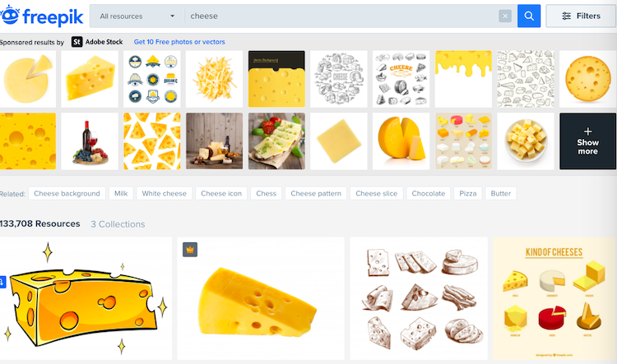Click the premium crown icon on cheese photo
The height and width of the screenshot is (364, 617).
[190, 250]
